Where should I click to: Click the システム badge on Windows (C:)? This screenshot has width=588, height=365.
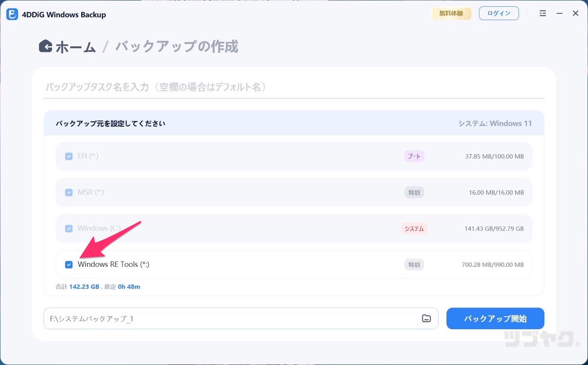pos(414,228)
